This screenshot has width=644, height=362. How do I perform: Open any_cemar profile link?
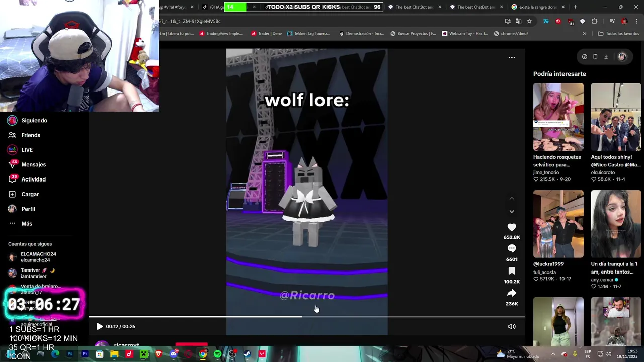(602, 280)
